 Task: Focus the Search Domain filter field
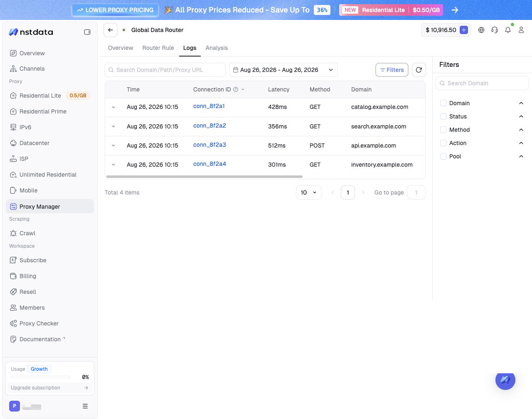click(482, 83)
